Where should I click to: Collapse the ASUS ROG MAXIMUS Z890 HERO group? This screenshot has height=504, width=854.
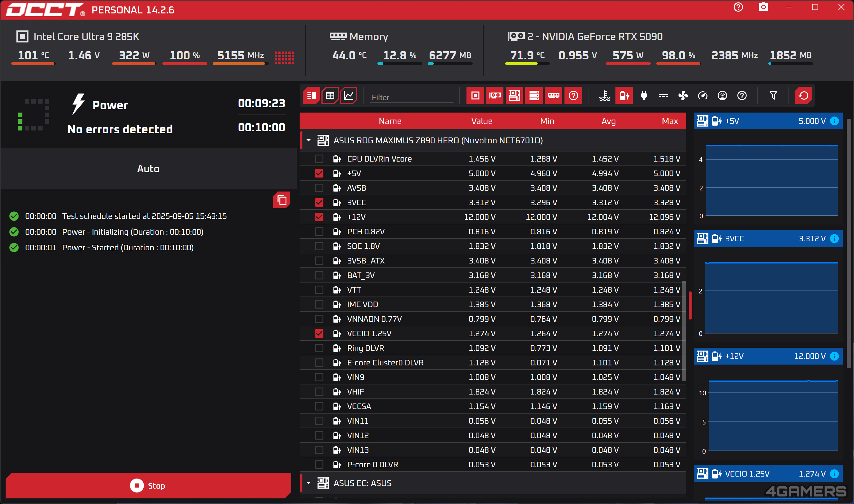pos(309,140)
